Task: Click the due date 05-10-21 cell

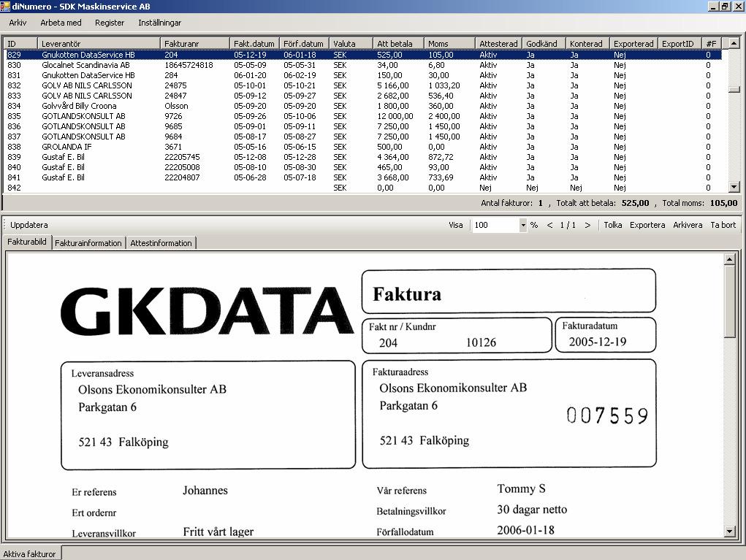Action: point(300,85)
